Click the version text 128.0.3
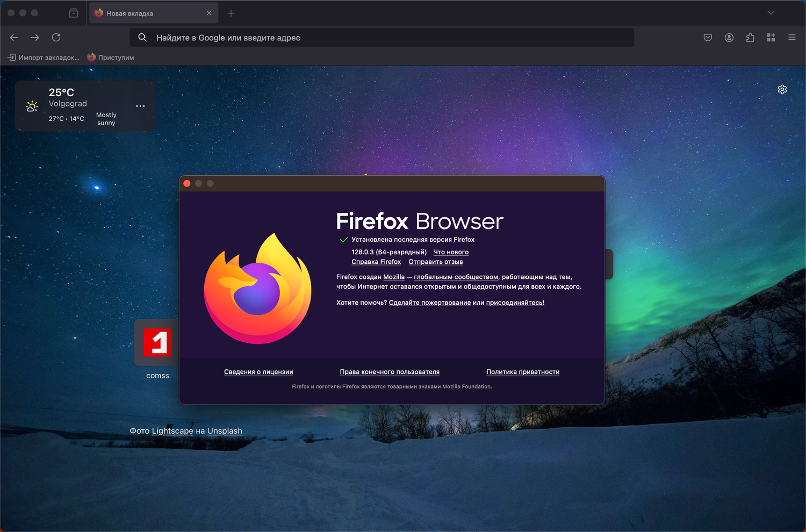Viewport: 806px width, 532px height. [x=389, y=252]
